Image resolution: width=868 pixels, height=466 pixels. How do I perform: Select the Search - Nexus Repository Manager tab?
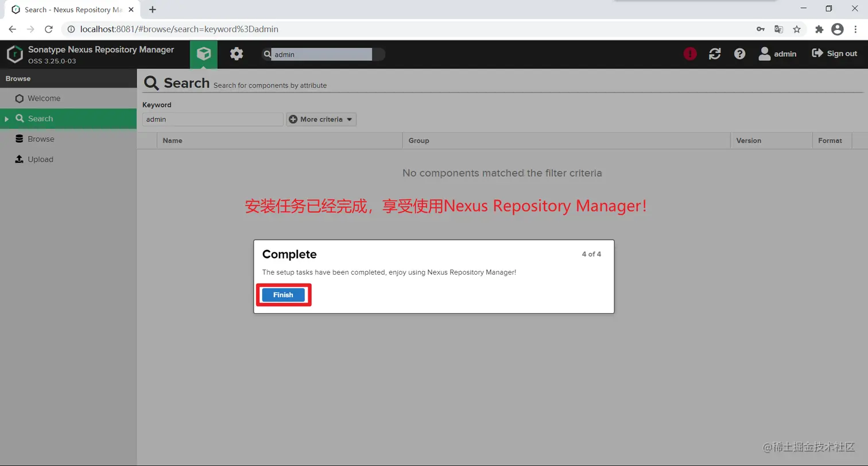71,10
